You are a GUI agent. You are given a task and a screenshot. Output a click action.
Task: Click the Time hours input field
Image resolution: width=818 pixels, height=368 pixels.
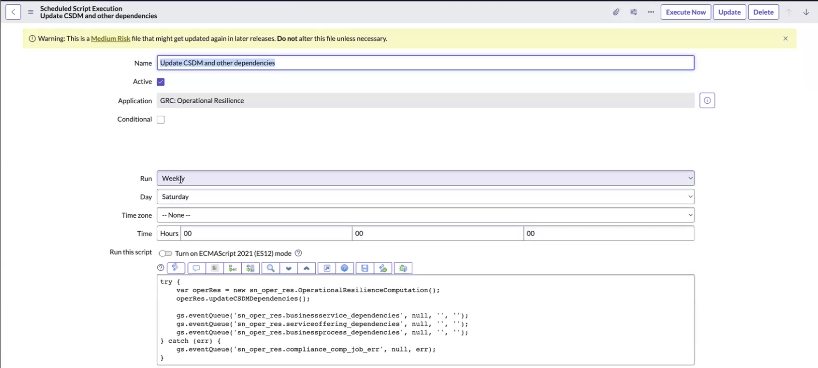(266, 233)
